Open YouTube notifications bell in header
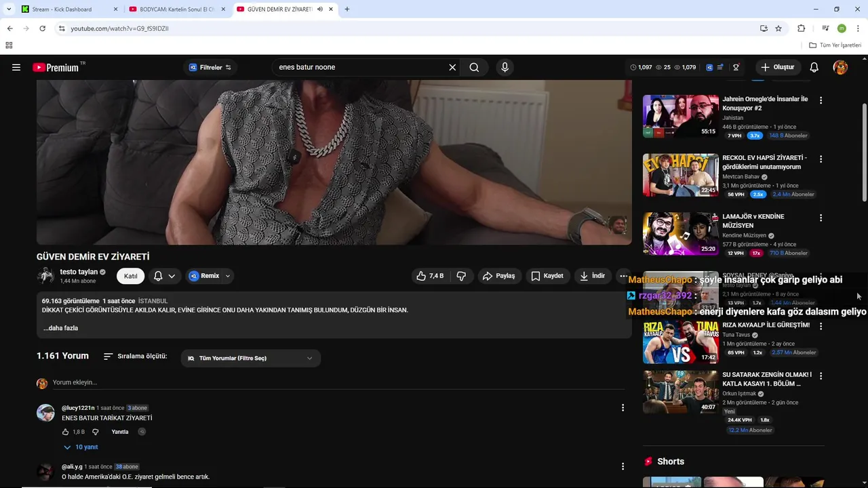Screen dimensions: 868x488 tap(814, 67)
